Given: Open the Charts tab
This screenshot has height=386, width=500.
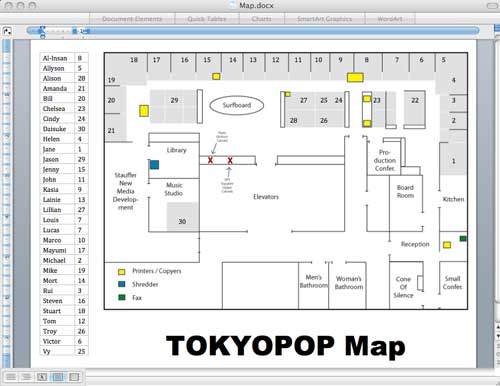Looking at the screenshot, I should [262, 19].
